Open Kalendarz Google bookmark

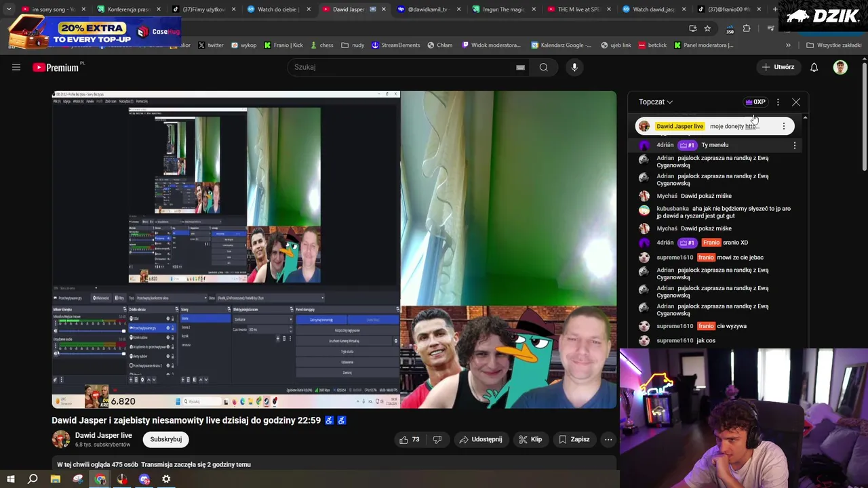pyautogui.click(x=561, y=45)
